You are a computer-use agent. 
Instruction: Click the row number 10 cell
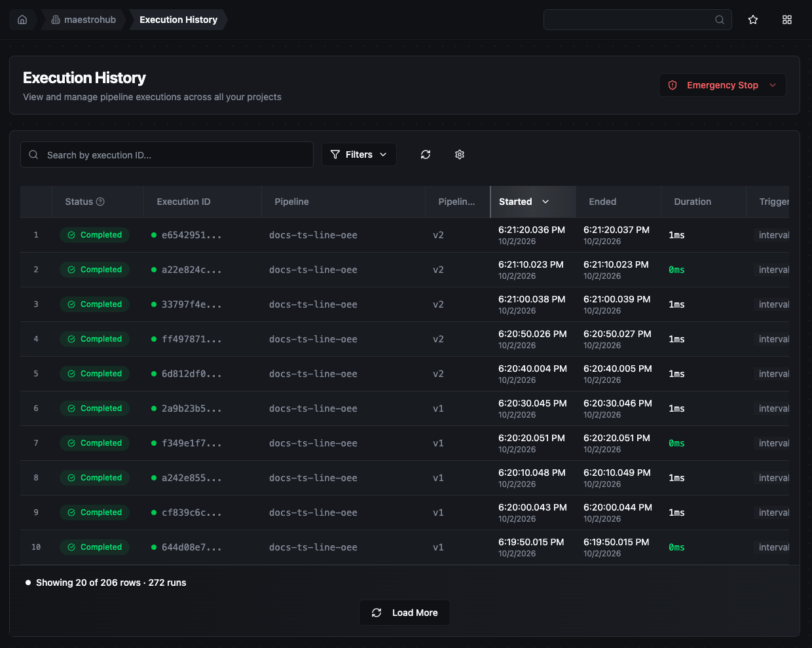[x=36, y=547]
